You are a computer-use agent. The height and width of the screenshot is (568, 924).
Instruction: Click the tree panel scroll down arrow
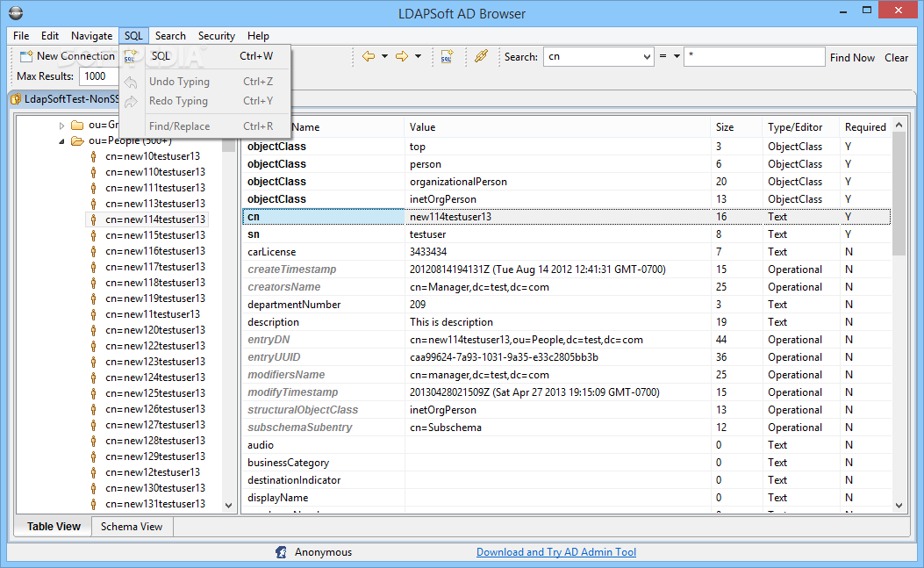229,506
